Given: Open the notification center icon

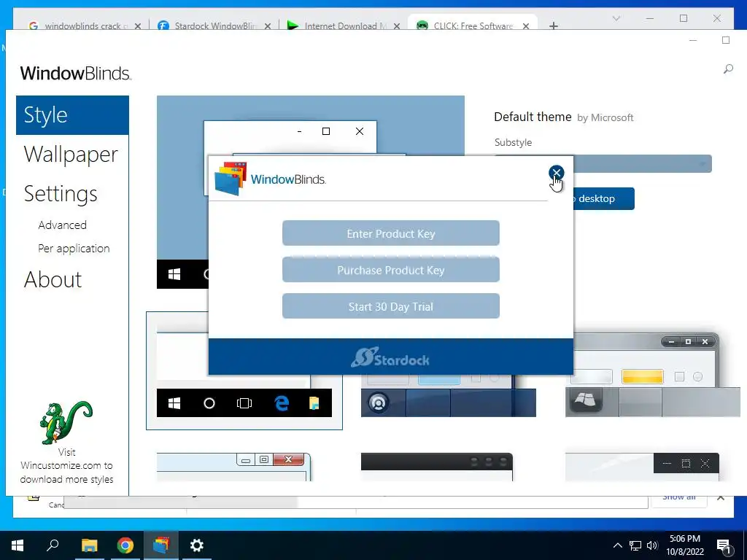Looking at the screenshot, I should 724,547.
